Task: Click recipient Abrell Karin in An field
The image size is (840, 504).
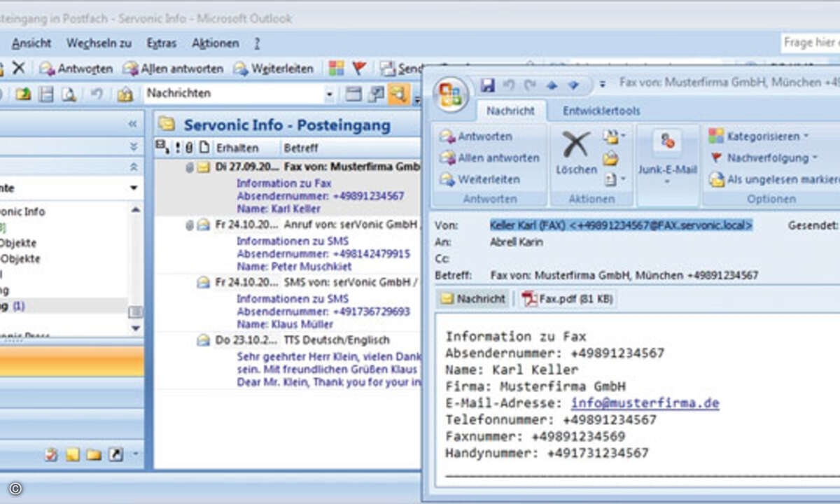Action: click(x=518, y=242)
